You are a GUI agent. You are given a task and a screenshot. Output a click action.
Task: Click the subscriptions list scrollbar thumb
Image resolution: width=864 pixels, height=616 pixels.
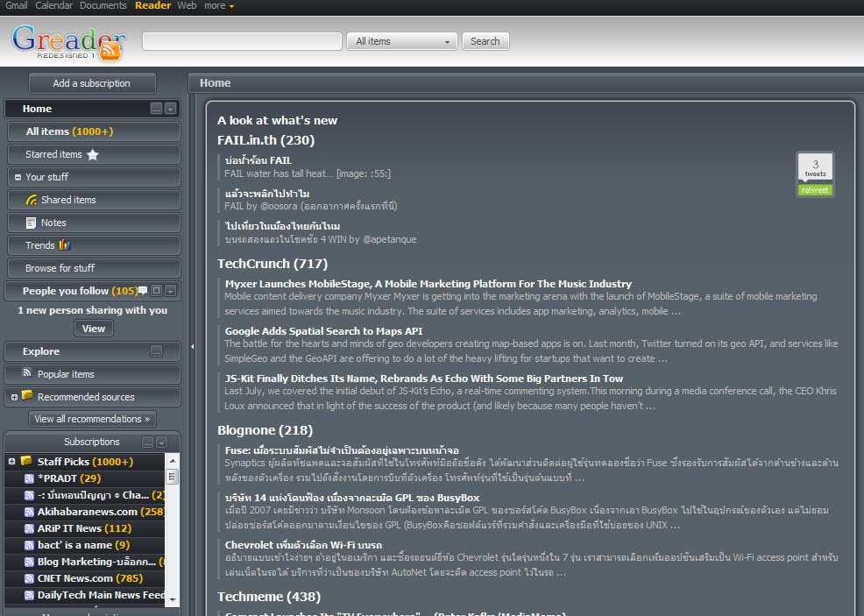(x=172, y=476)
